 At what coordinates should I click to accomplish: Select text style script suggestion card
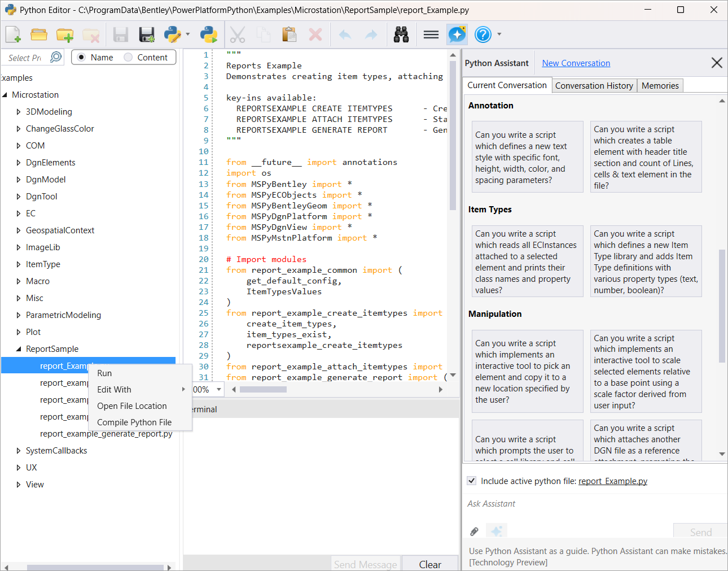tap(527, 157)
